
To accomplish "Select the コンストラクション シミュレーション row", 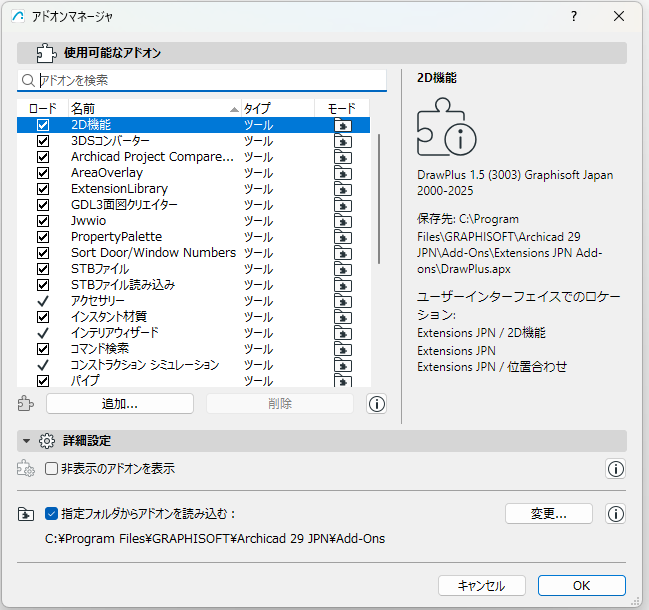I will 193,365.
